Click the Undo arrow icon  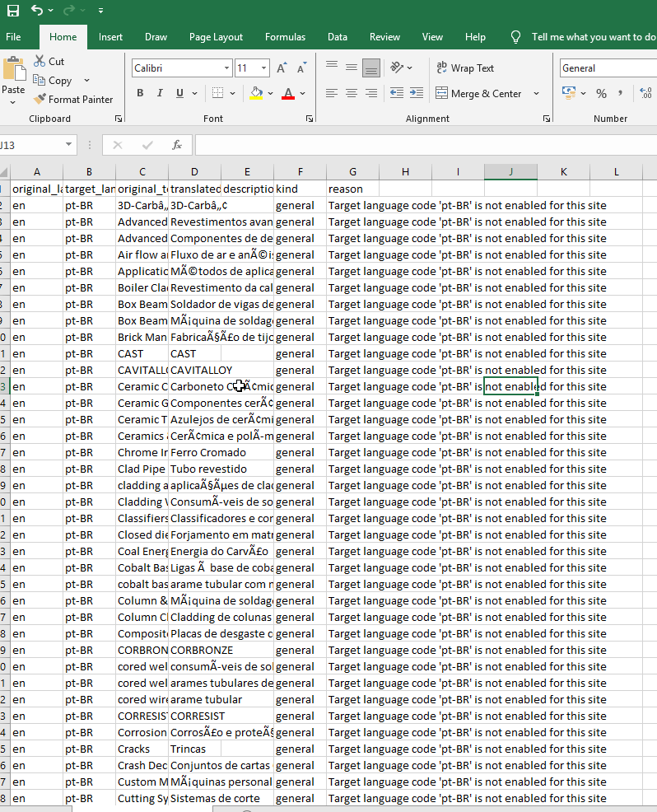point(37,11)
